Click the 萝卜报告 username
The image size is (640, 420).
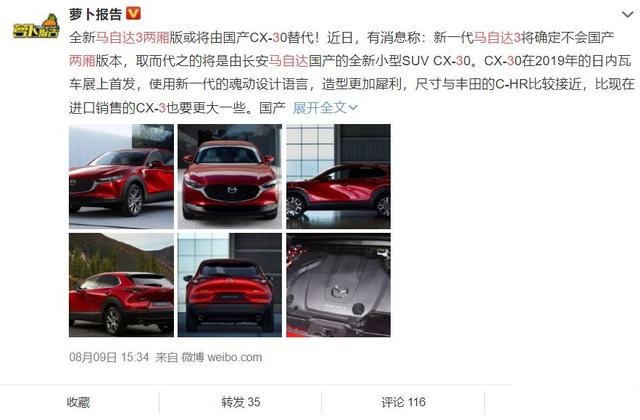pos(96,14)
